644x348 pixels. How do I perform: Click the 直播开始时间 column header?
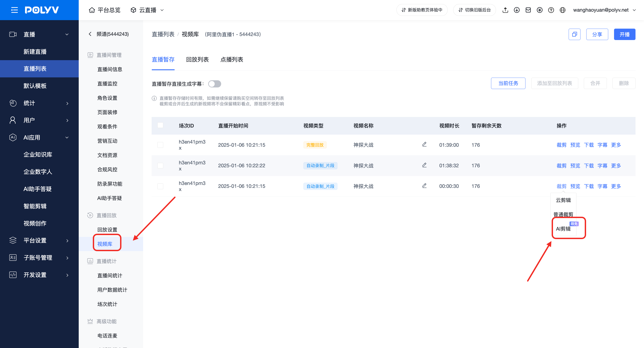pos(233,125)
